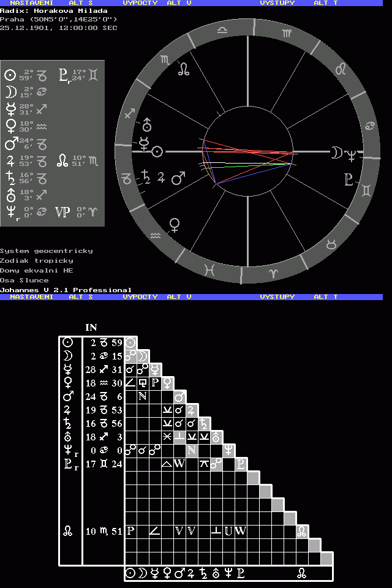
Task: Open VYPOCTY in the lower menu bar
Action: click(140, 296)
